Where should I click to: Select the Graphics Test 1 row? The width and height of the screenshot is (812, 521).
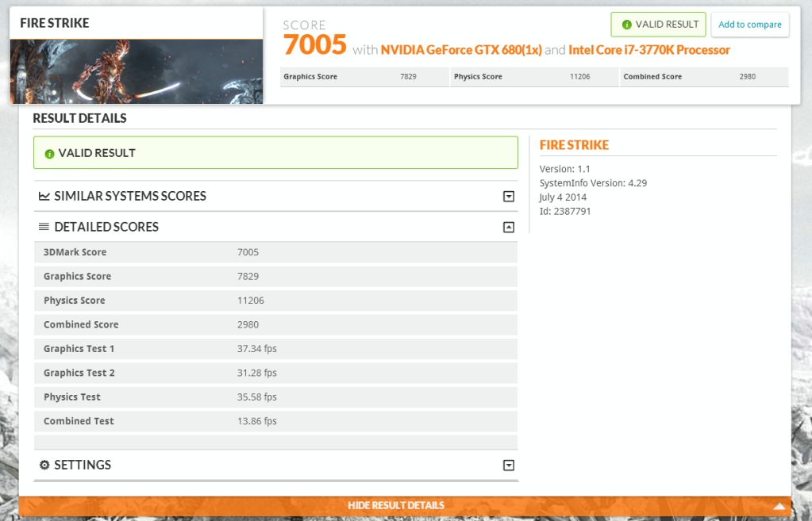click(x=275, y=349)
